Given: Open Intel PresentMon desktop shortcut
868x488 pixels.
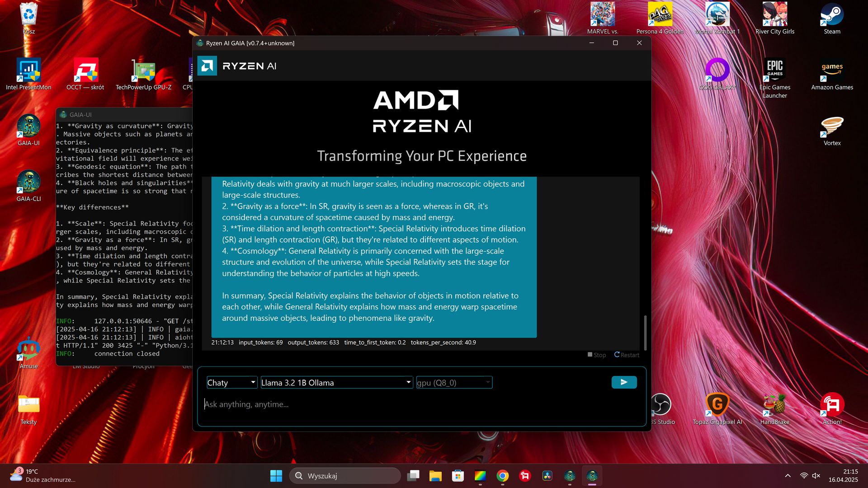Looking at the screenshot, I should [28, 74].
